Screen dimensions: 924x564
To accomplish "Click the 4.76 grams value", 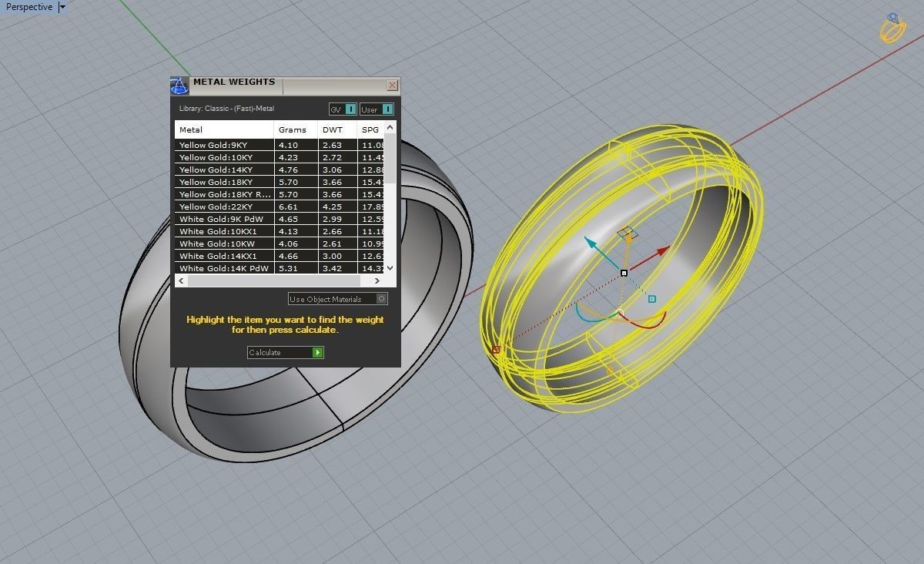I will coord(288,170).
